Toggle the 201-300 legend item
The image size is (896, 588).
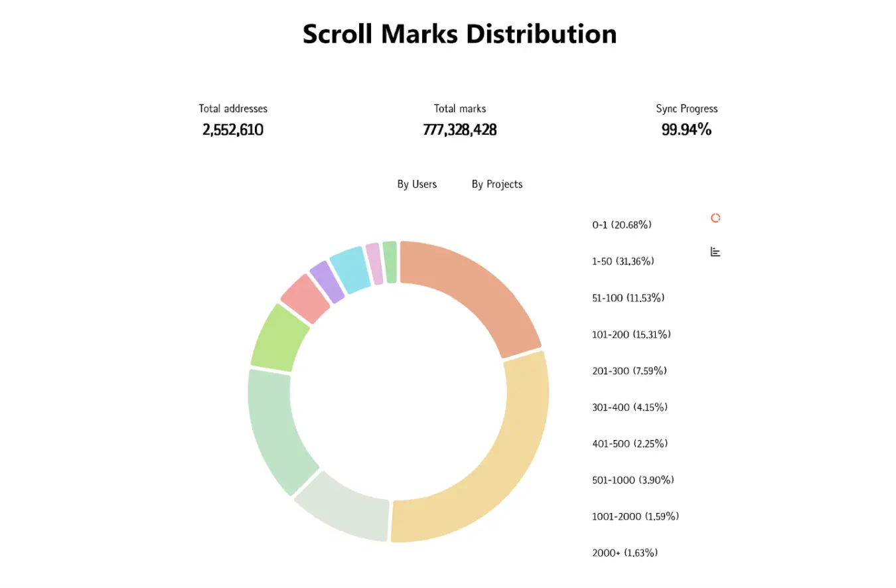pos(629,370)
